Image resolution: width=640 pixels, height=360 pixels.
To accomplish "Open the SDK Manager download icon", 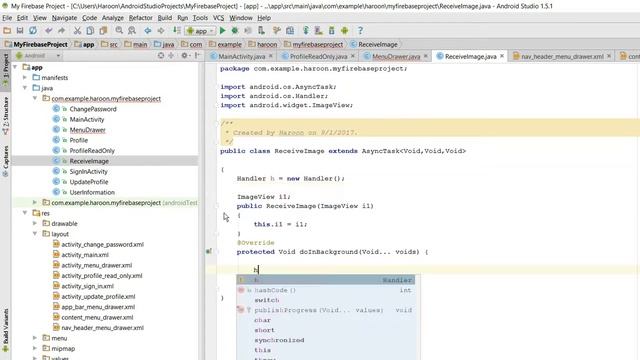I will click(331, 31).
